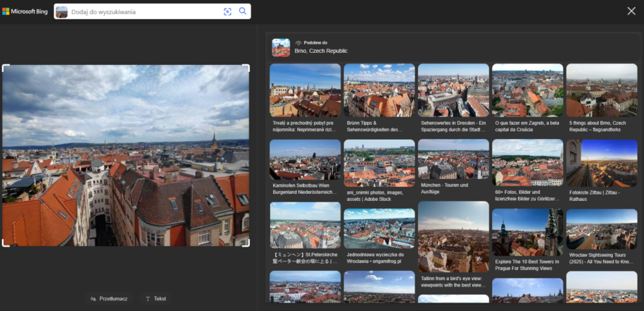This screenshot has height=311, width=644.
Task: Click the small image thumbnail in search box
Action: click(62, 12)
